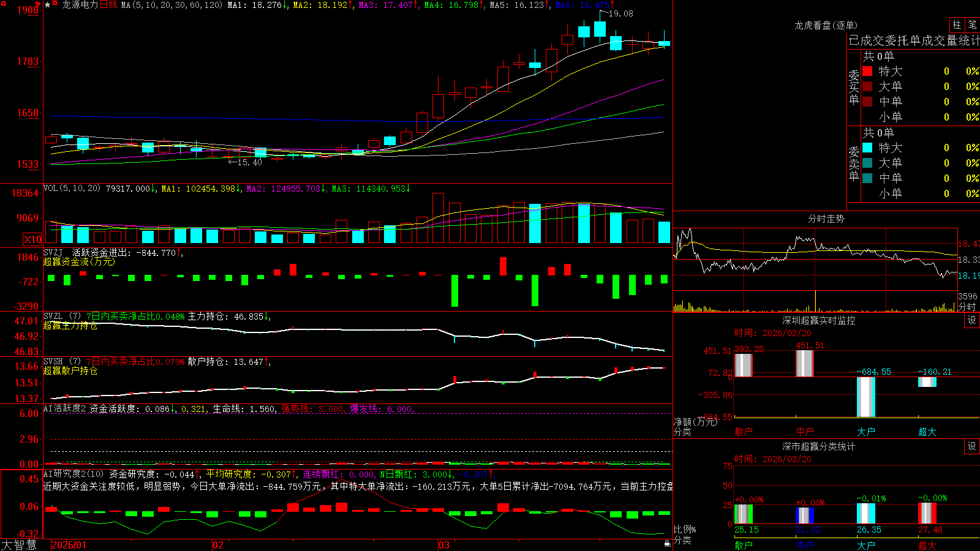Viewport: 980px width, 551px height.
Task: Click the 18364 volume axis label
Action: pos(26,193)
